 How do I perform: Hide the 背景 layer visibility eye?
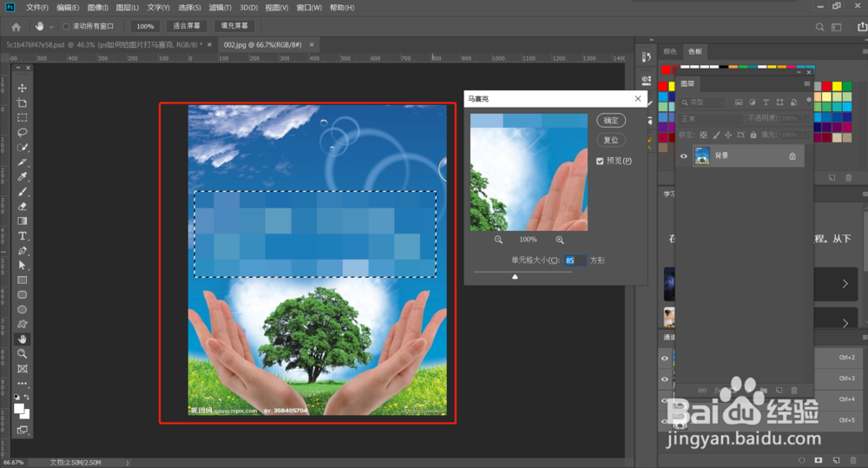(684, 156)
